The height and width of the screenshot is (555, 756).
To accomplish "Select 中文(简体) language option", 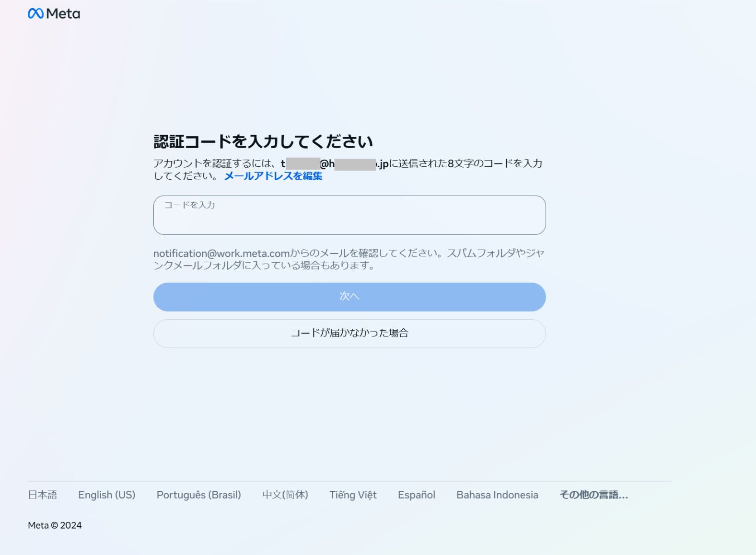I will (285, 495).
